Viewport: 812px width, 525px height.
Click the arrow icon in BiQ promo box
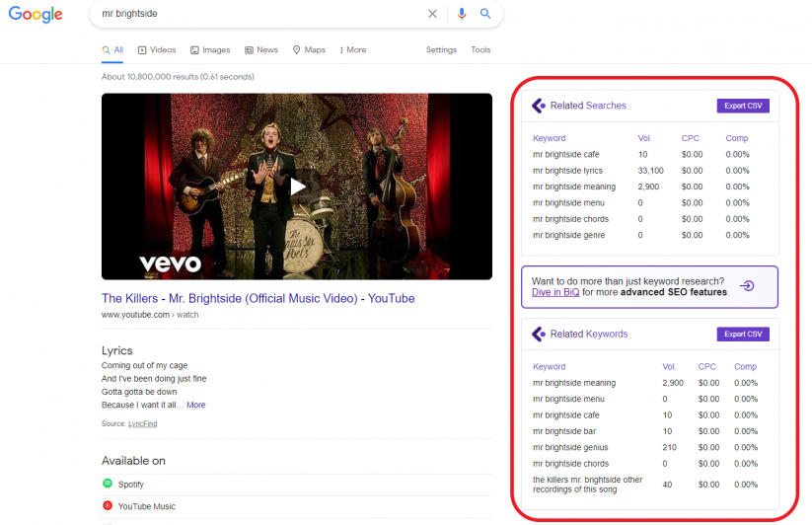747,286
